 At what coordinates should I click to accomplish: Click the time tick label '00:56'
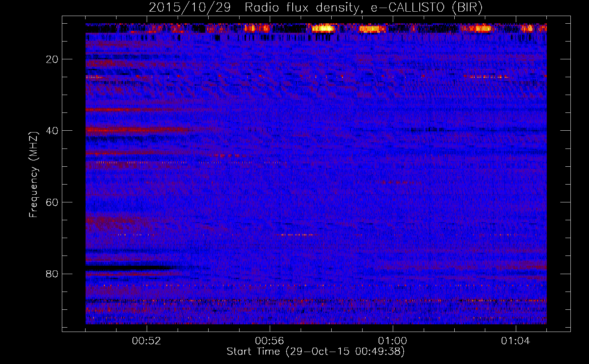pyautogui.click(x=269, y=341)
